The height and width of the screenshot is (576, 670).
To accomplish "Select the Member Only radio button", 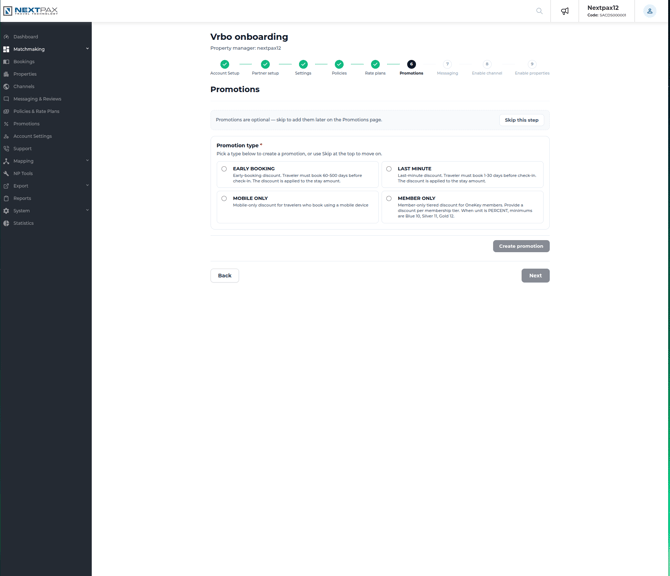I will coord(389,198).
